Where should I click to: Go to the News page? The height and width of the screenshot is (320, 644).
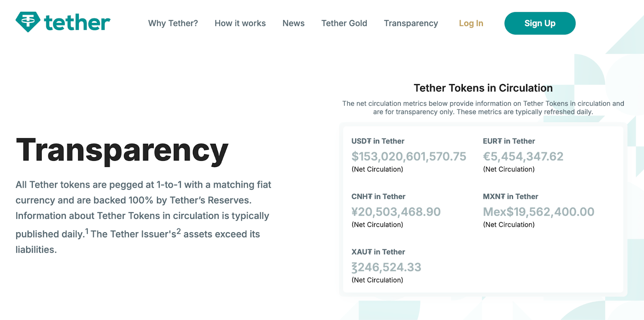point(293,23)
